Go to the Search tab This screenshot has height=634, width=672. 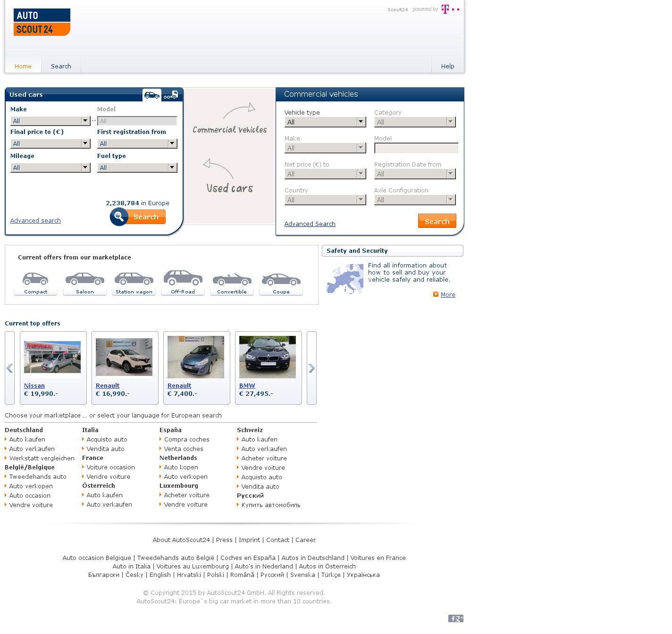pyautogui.click(x=61, y=67)
